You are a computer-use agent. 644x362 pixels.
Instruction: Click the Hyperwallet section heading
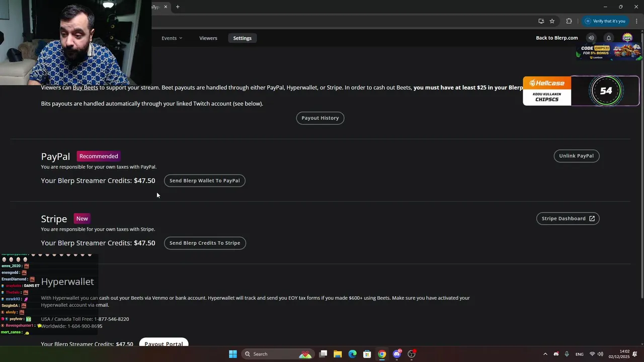point(67,282)
